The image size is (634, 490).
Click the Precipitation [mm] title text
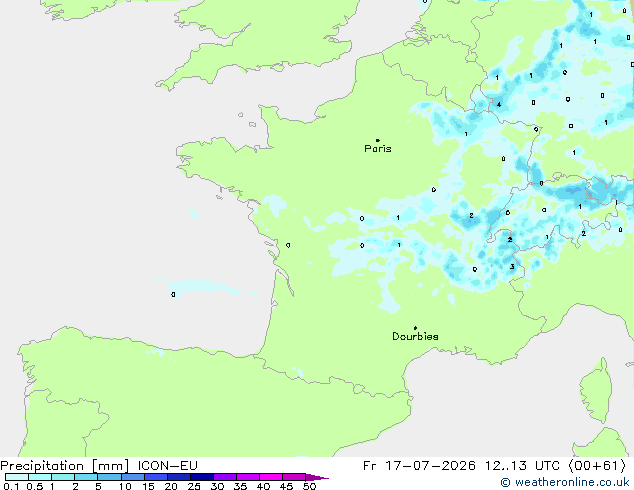[x=65, y=466]
